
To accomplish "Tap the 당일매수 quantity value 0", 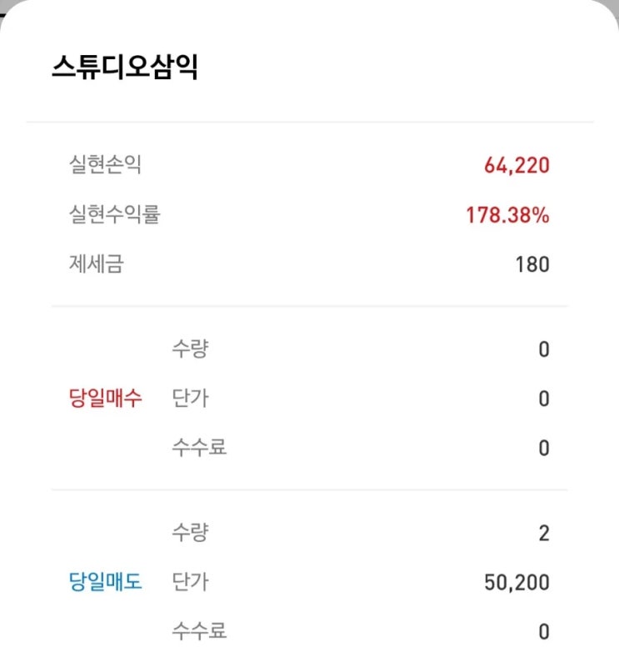I will 543,349.
